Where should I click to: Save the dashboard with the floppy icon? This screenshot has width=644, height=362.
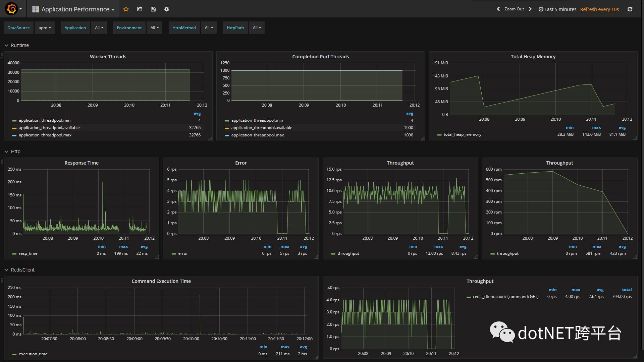pos(153,9)
